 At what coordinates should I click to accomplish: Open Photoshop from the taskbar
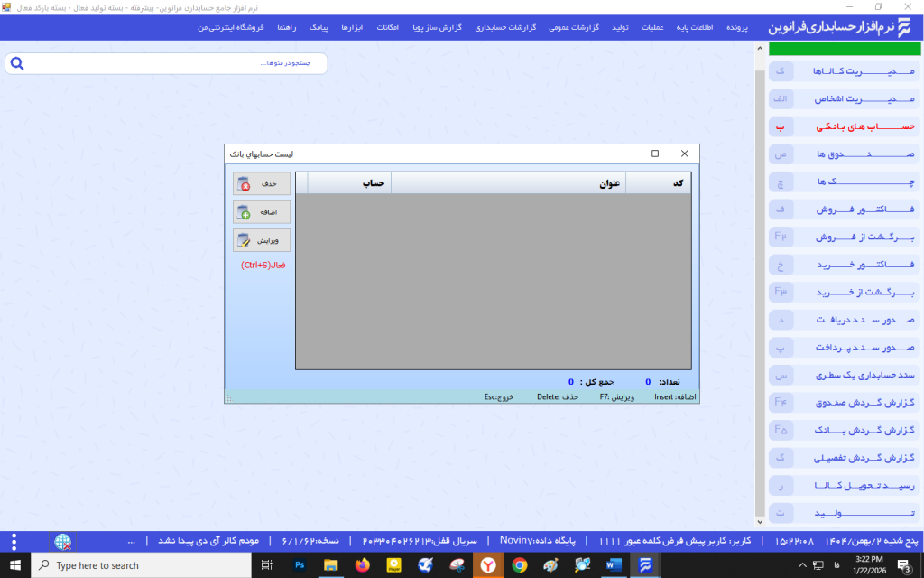[299, 565]
